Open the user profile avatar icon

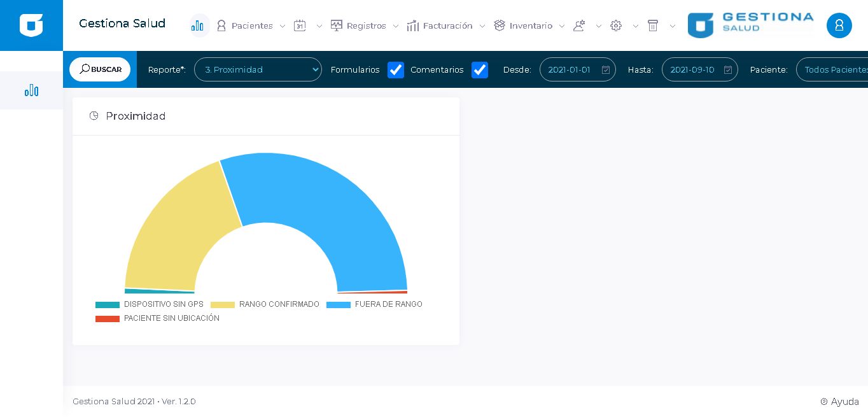tap(839, 25)
